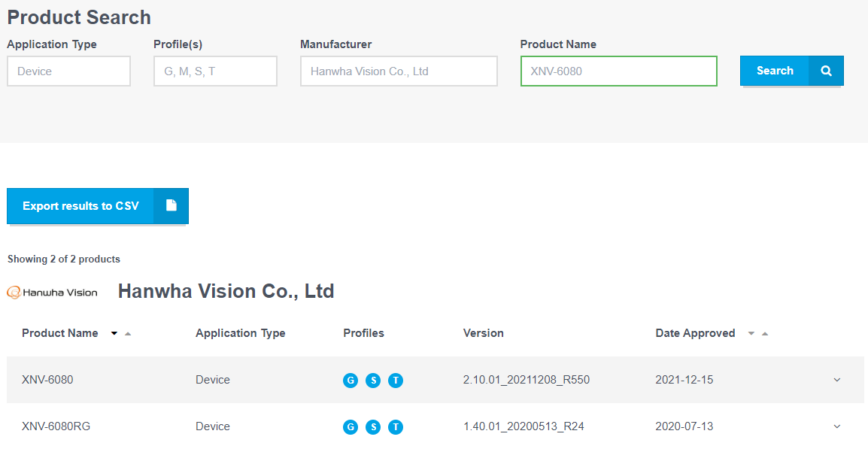Sort Date Approved descending arrow
868x452 pixels.
751,334
